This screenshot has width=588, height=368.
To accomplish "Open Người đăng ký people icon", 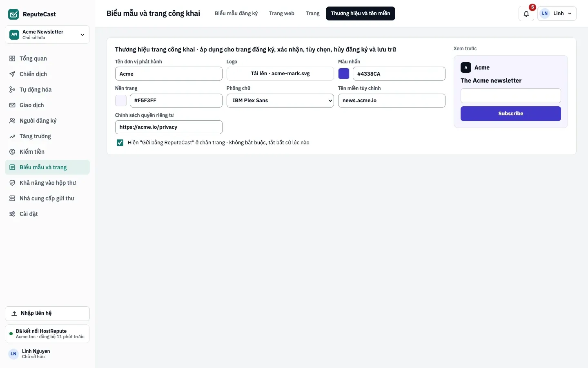I will point(12,121).
